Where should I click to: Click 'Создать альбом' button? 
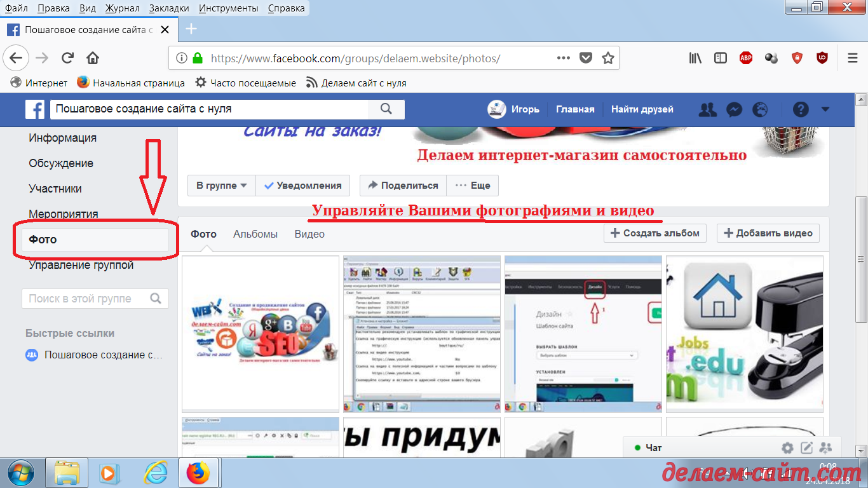pyautogui.click(x=655, y=233)
